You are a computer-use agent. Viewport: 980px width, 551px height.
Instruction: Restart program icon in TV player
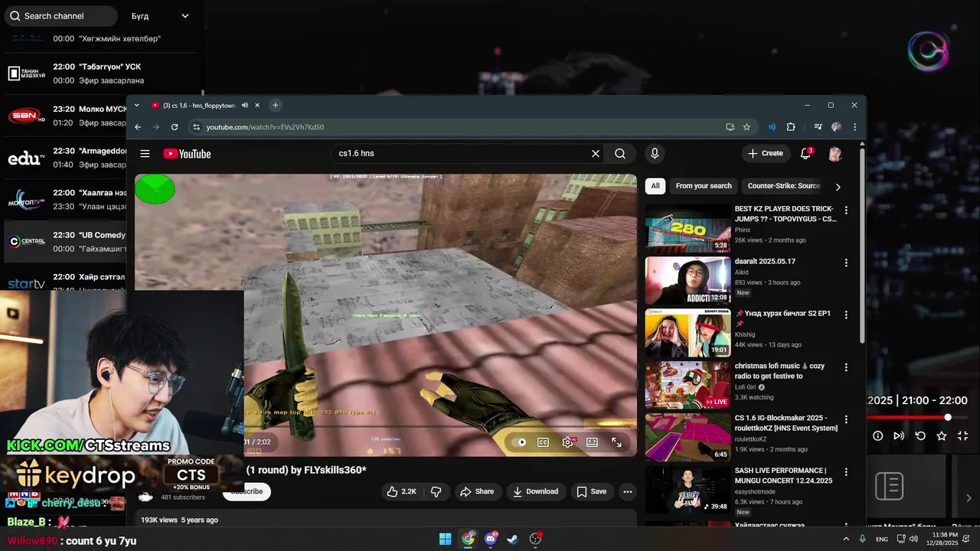pyautogui.click(x=921, y=435)
